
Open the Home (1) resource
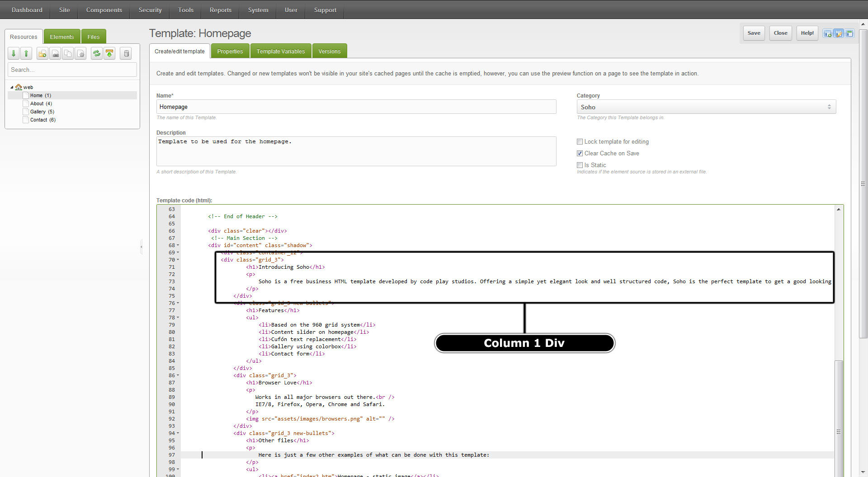tap(41, 95)
